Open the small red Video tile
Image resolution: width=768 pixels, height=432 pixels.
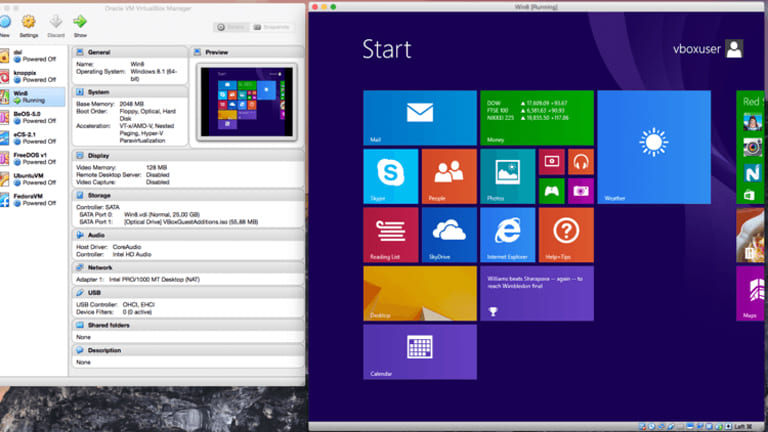click(552, 162)
